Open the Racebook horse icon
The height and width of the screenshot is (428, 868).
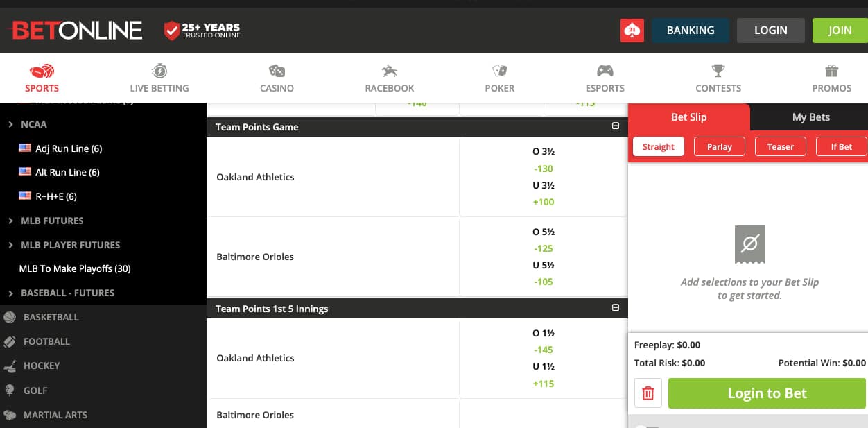pos(390,71)
